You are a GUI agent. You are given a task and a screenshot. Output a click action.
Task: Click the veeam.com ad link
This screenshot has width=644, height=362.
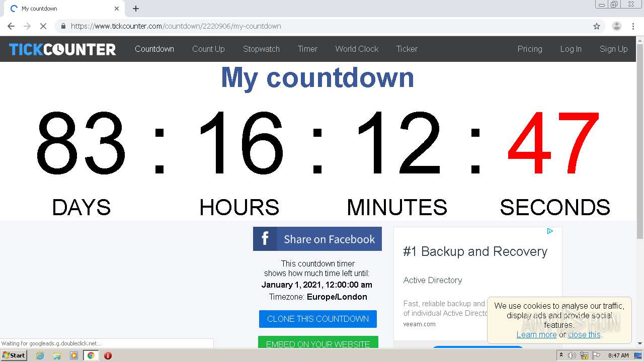(419, 324)
